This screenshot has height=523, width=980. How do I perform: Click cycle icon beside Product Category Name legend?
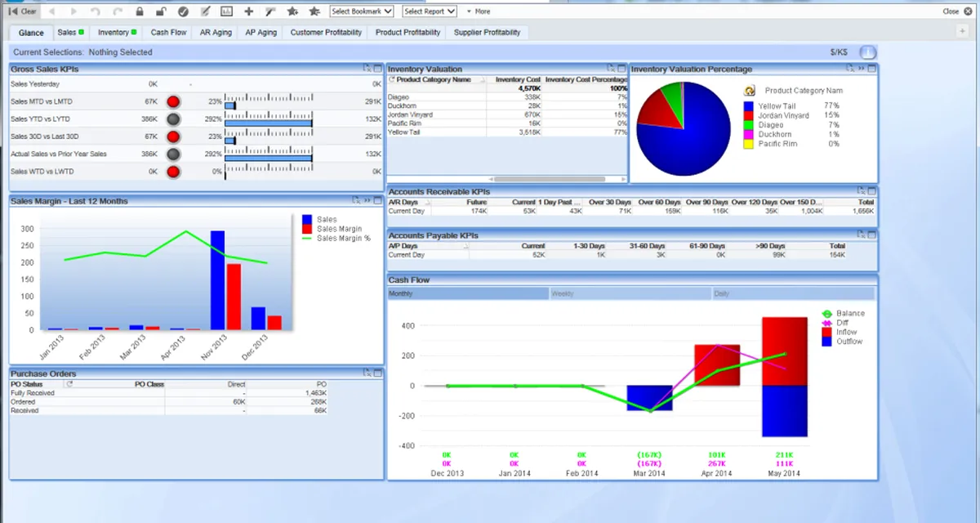749,91
